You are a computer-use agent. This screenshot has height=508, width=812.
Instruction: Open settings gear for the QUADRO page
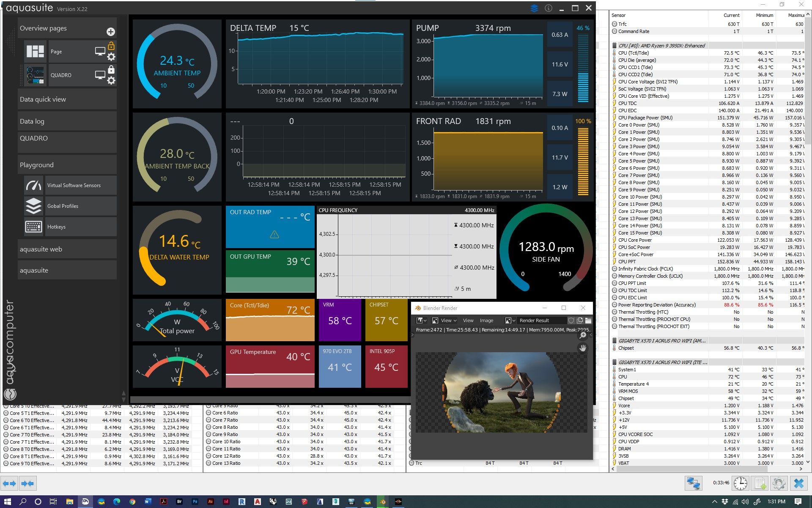pyautogui.click(x=111, y=80)
